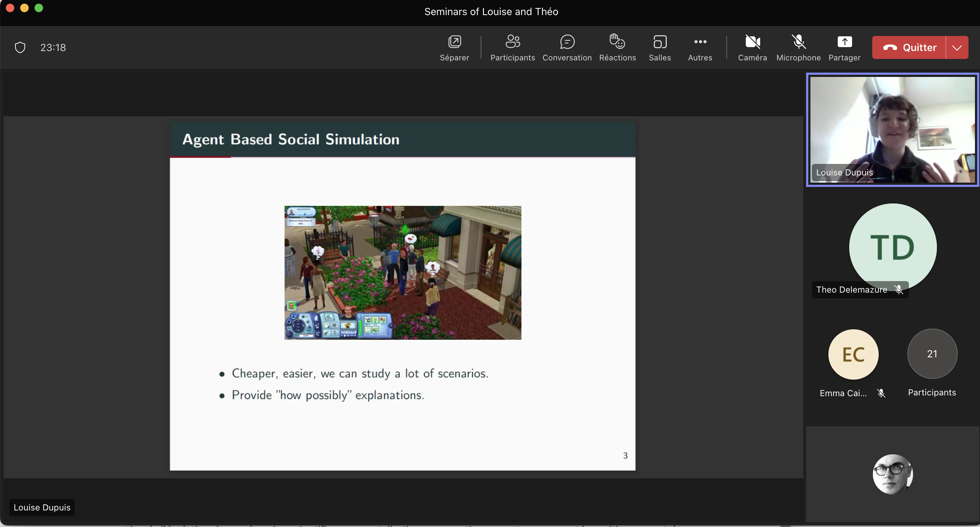Click Theo Delemazure muted microphone icon
Viewport: 980px width, 527px height.
pos(898,290)
